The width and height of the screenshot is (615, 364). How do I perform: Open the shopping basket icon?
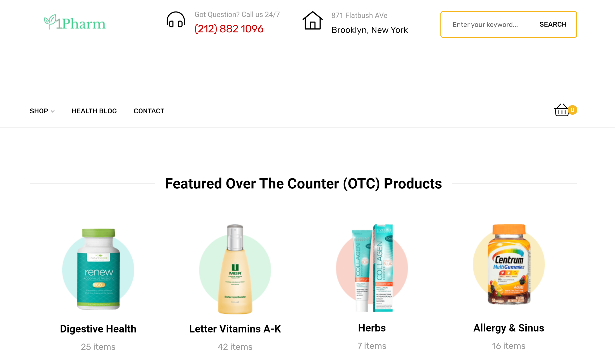pyautogui.click(x=561, y=110)
